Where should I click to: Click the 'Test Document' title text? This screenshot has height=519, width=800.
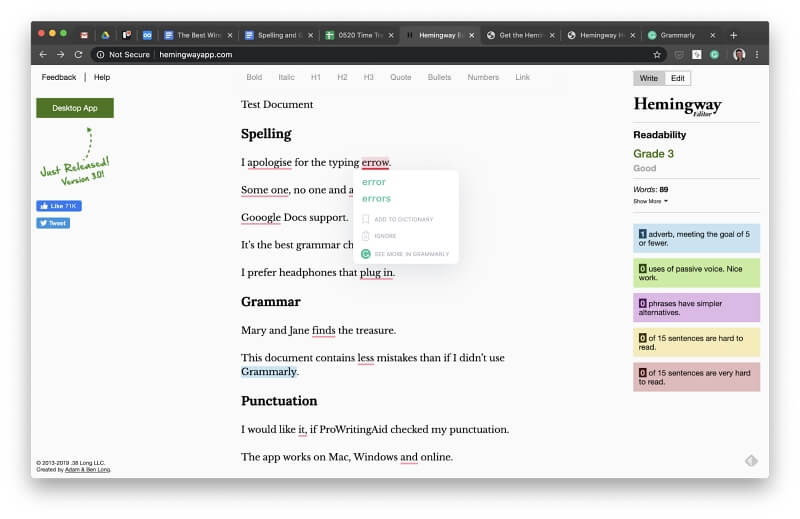coord(277,105)
